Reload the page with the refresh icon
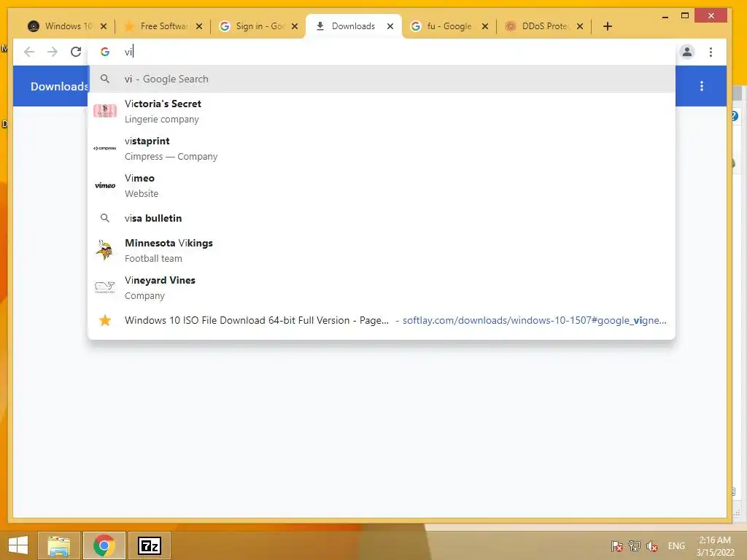 pos(76,52)
